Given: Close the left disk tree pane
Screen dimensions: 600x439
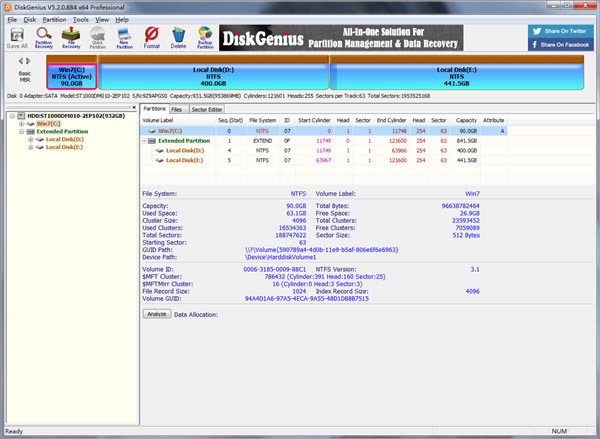Looking at the screenshot, I should click(133, 107).
